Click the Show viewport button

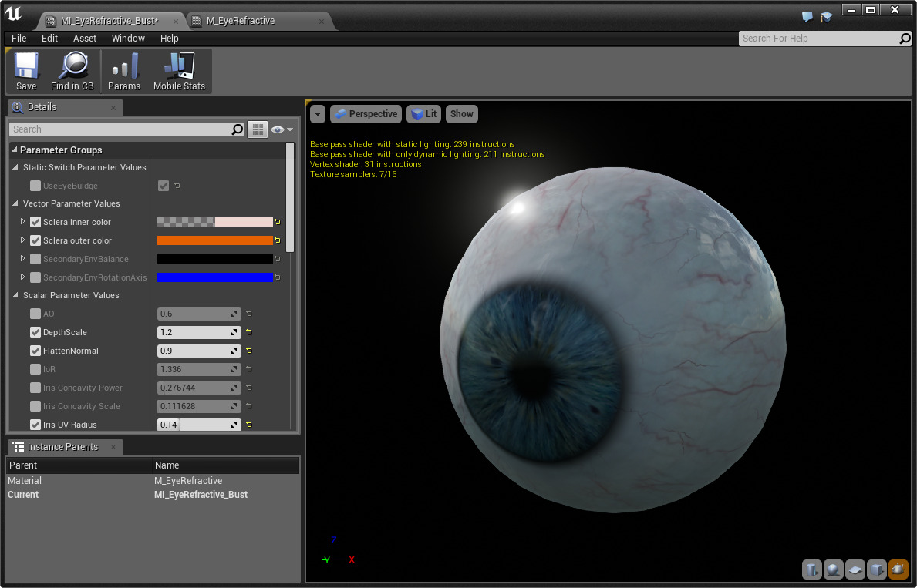click(x=461, y=113)
